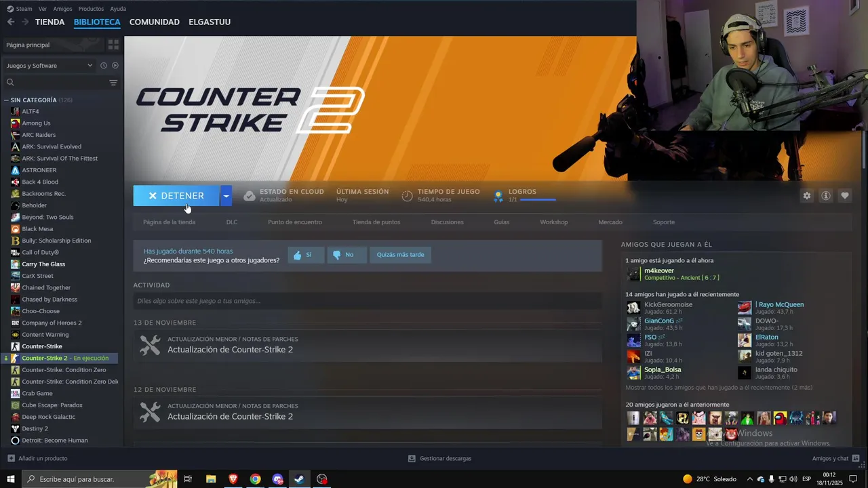The image size is (868, 488).
Task: Open the DLC tab
Action: [232, 222]
